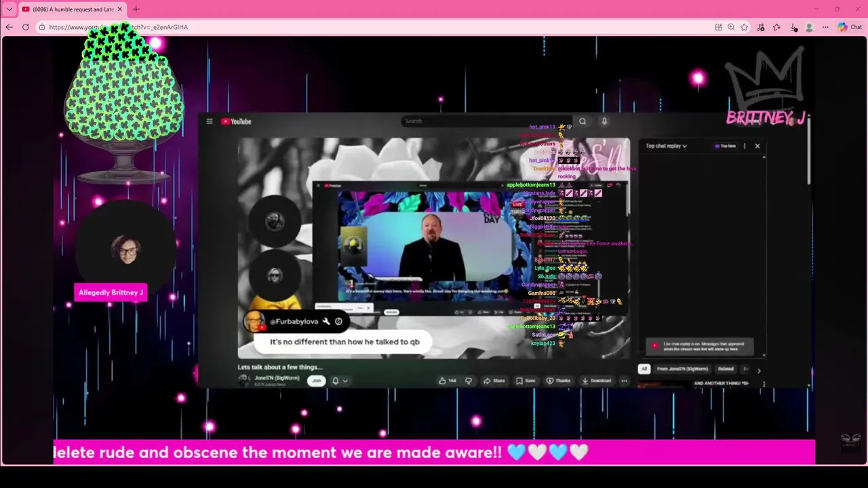This screenshot has height=488, width=868.
Task: Click the zoom magnifier icon in address bar
Action: (x=731, y=27)
